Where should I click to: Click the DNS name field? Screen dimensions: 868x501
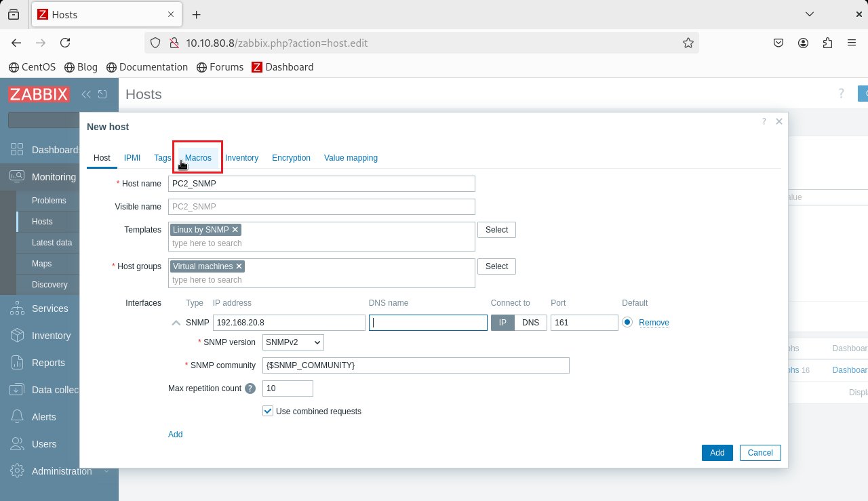point(428,323)
